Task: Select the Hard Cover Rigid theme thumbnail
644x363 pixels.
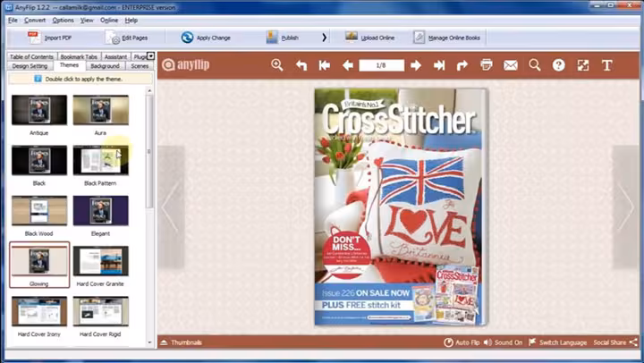Action: tap(100, 311)
